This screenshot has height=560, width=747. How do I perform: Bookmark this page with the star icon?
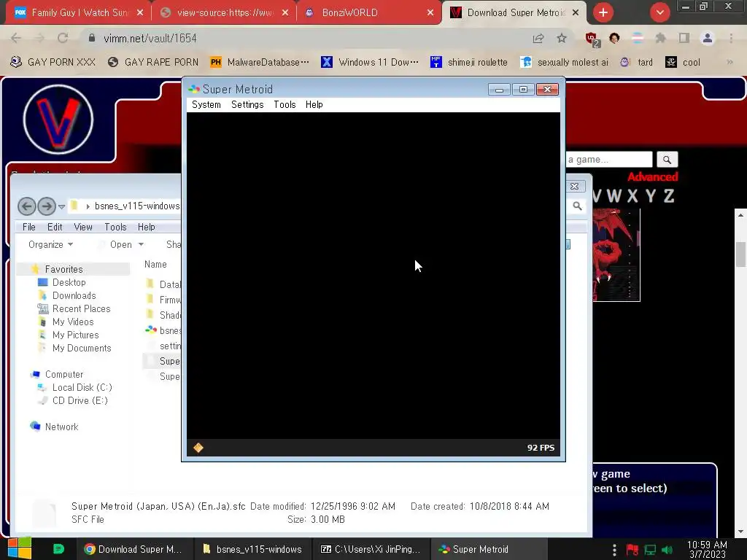coord(562,38)
